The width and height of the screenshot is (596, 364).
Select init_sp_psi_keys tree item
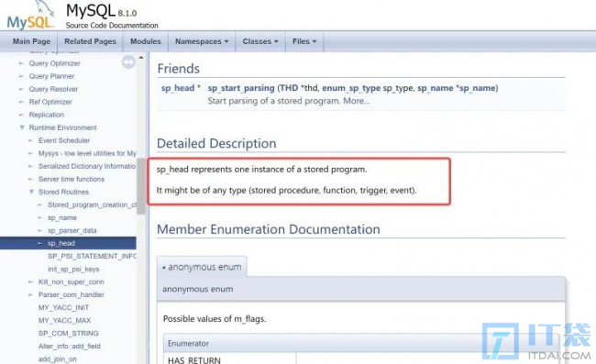click(x=73, y=269)
